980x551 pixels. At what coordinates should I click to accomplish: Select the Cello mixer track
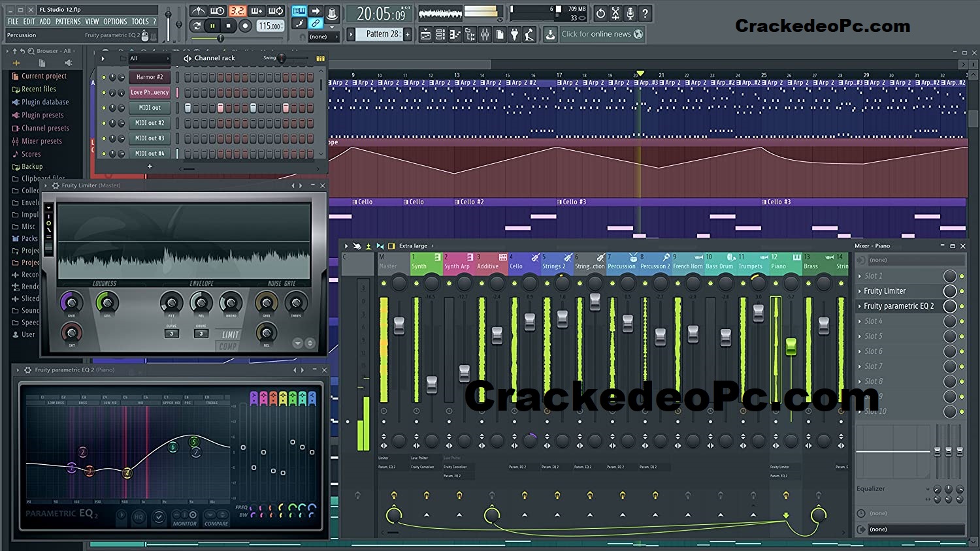(524, 262)
